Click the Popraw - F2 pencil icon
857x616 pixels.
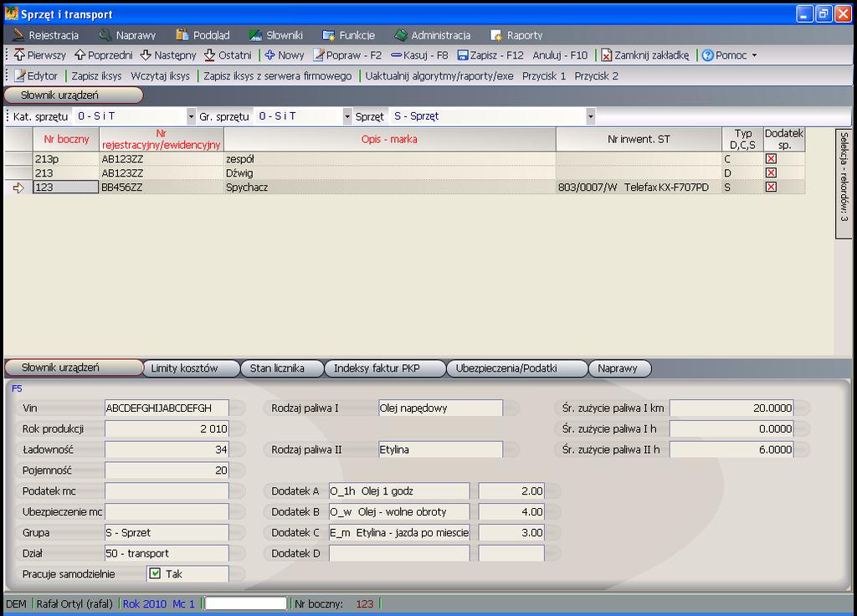point(319,54)
